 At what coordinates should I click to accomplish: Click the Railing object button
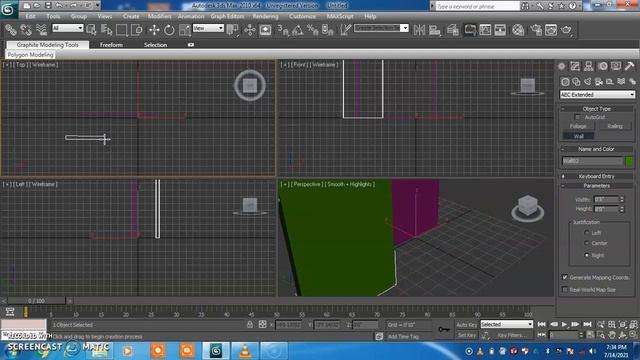point(615,126)
